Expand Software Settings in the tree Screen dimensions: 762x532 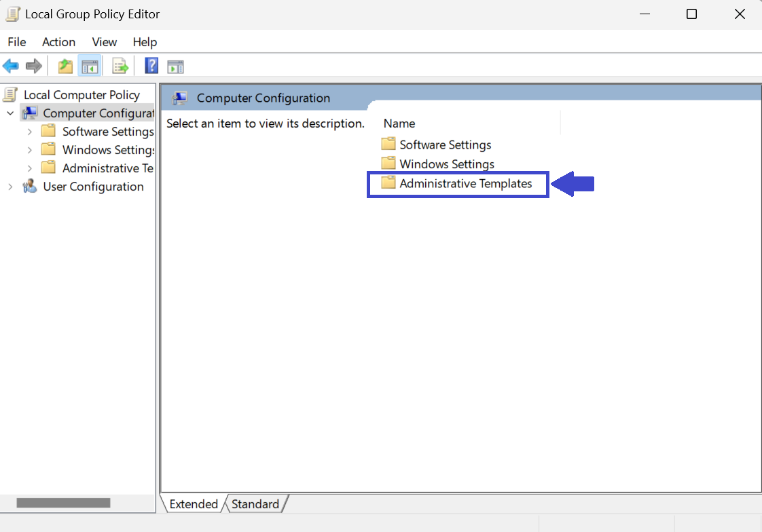(29, 132)
